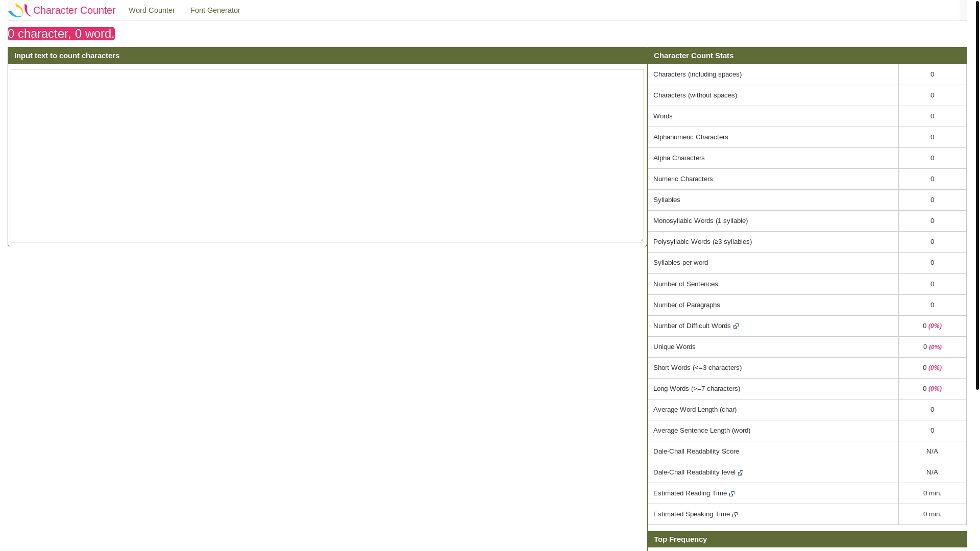Select 'Characters (including spaces)' row label
This screenshot has height=551, width=980.
697,74
